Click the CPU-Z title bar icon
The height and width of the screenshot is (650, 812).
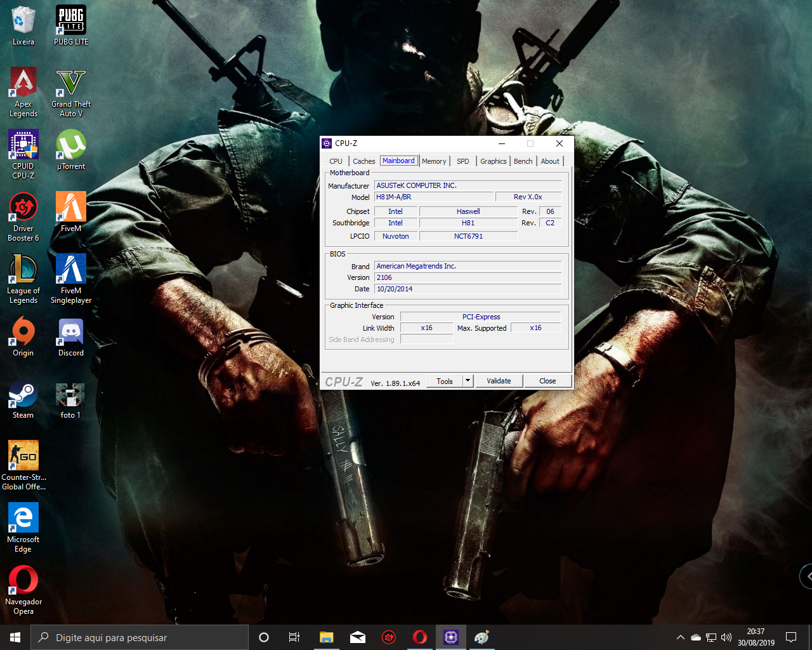[x=327, y=143]
